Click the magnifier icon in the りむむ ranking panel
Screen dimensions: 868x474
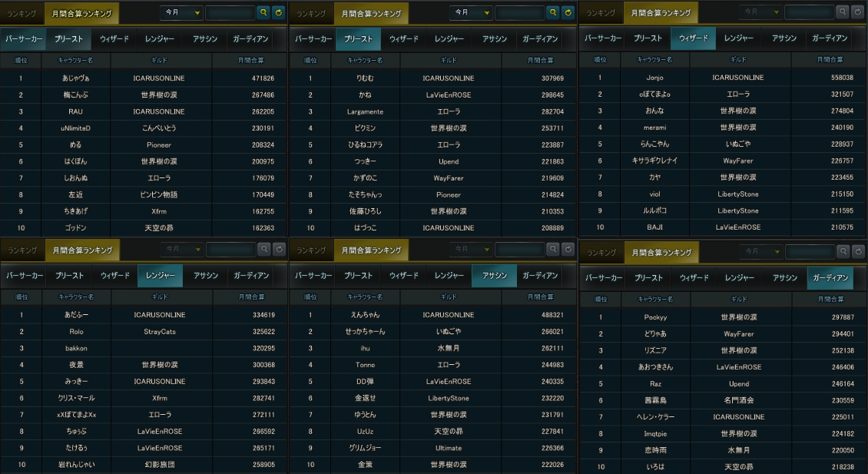[x=552, y=12]
